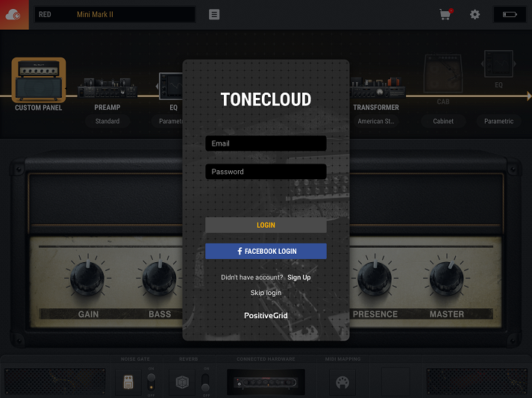Open the MIDI mapping icon
This screenshot has width=532, height=398.
pos(342,381)
